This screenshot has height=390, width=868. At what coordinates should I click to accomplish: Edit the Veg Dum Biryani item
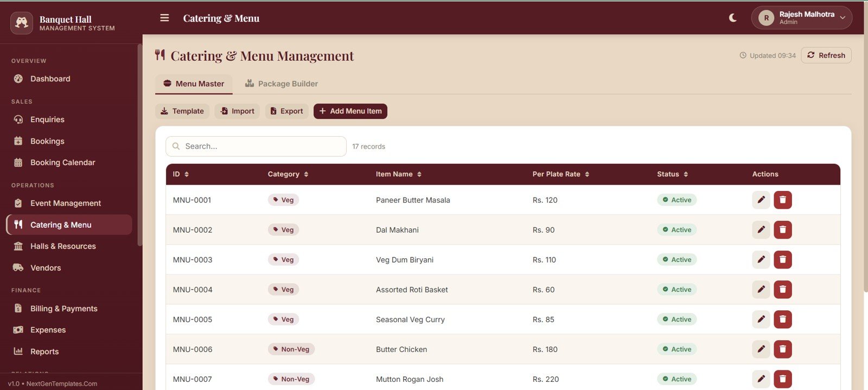[x=761, y=260]
